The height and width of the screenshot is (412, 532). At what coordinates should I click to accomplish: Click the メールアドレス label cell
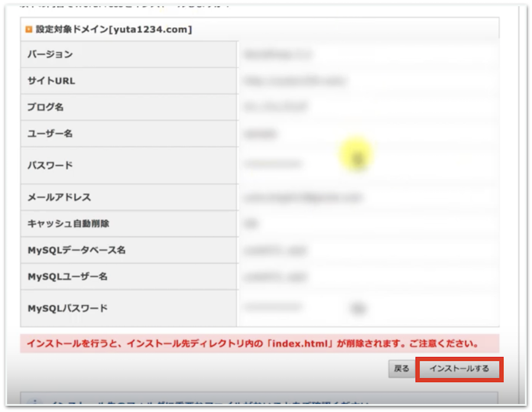click(x=59, y=197)
